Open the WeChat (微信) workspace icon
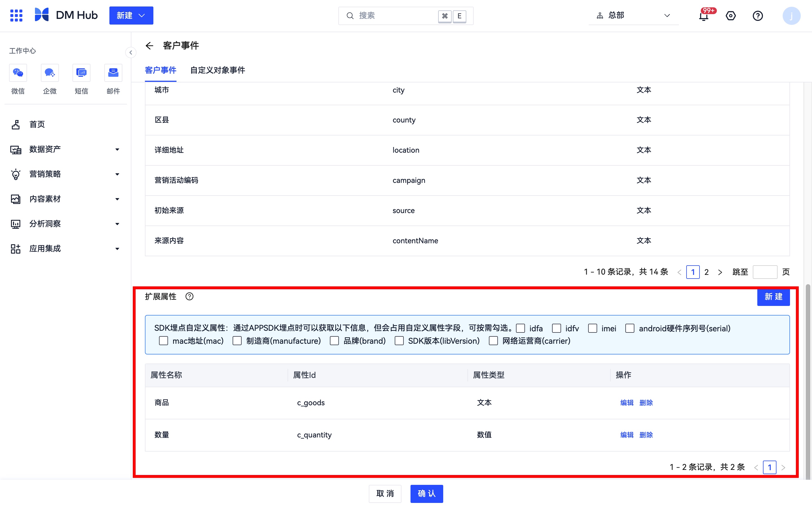This screenshot has width=812, height=508. (18, 73)
